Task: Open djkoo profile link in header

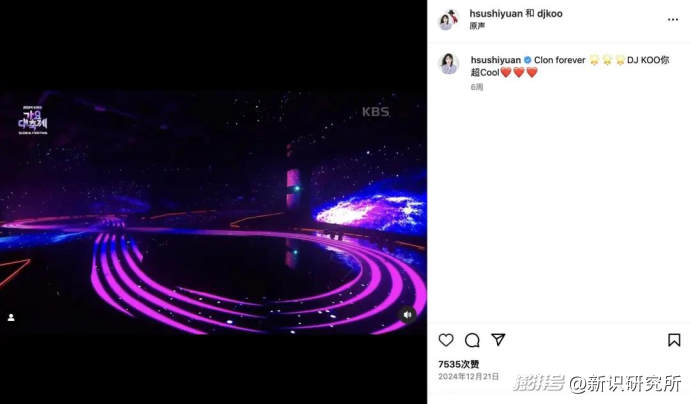Action: click(550, 14)
